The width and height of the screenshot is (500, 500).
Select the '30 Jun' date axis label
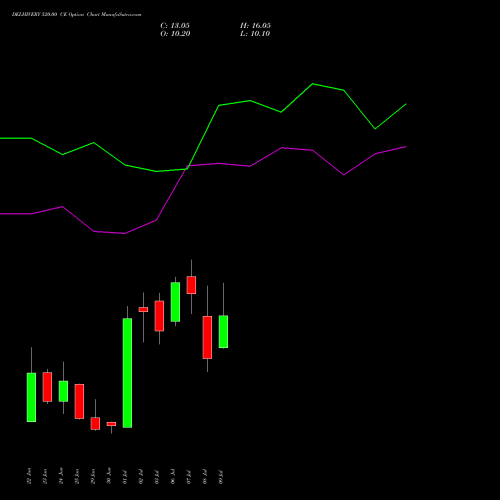[109, 476]
